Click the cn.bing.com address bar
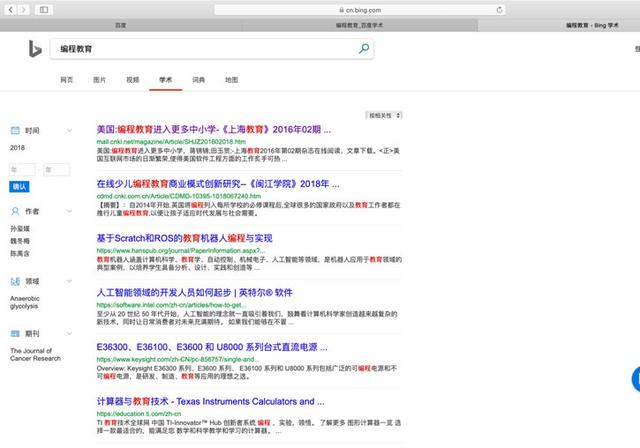The height and width of the screenshot is (448, 640). click(360, 10)
